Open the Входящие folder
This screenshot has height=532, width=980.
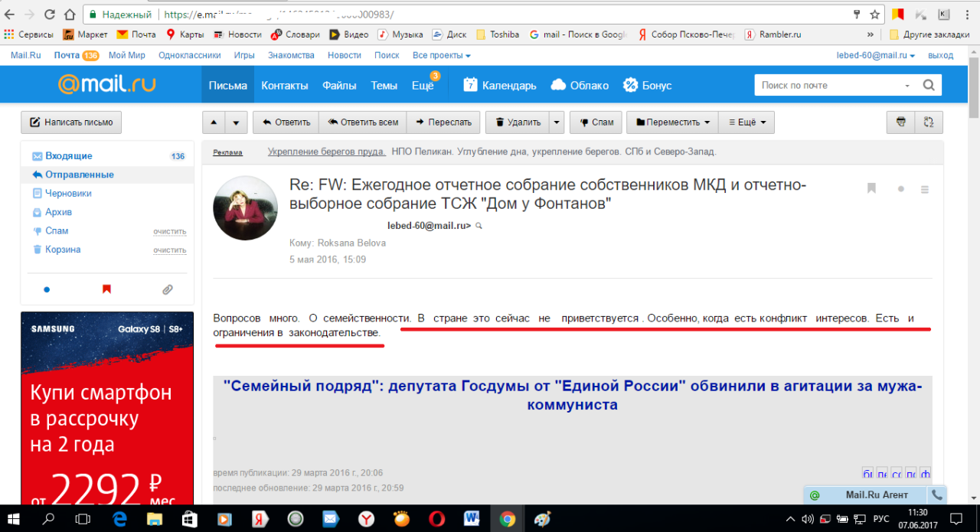click(68, 156)
